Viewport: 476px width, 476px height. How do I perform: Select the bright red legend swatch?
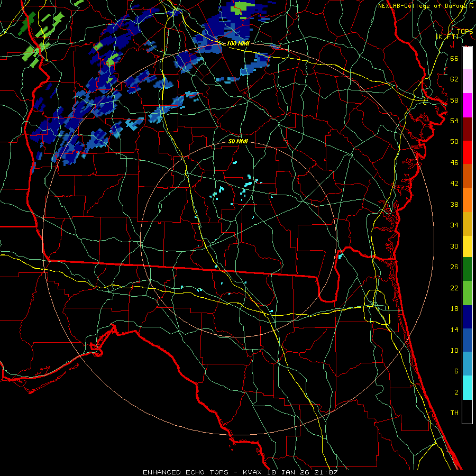(467, 152)
